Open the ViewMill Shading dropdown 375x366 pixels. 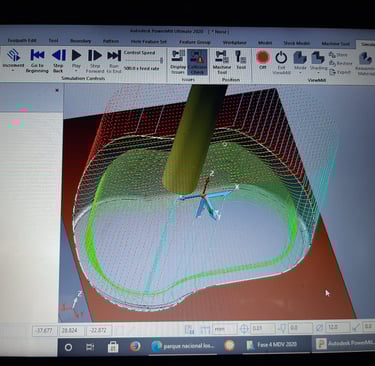(x=318, y=62)
